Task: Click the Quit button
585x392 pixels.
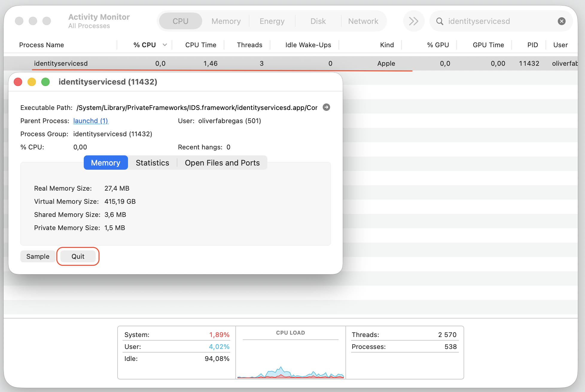Action: [x=78, y=256]
